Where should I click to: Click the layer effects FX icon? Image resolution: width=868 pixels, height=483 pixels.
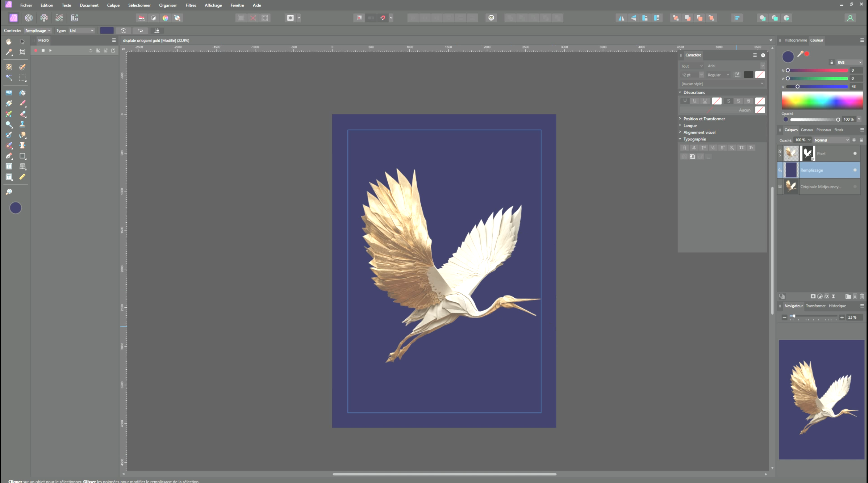(827, 296)
